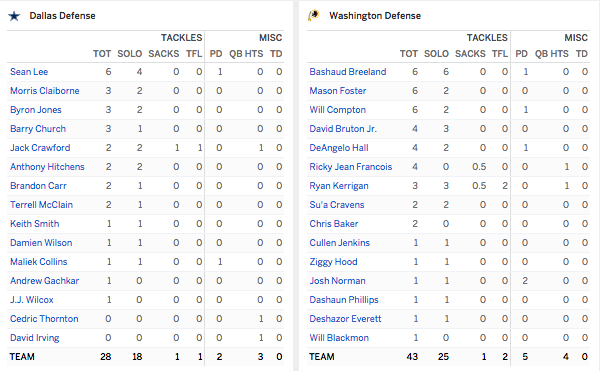
Task: Open Anthony Hitchens profile link
Action: 47,167
